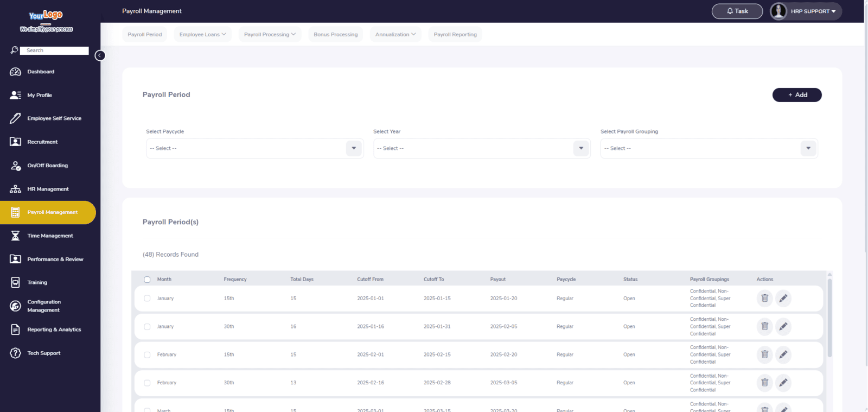
Task: Click the Add button to create period
Action: tap(796, 95)
